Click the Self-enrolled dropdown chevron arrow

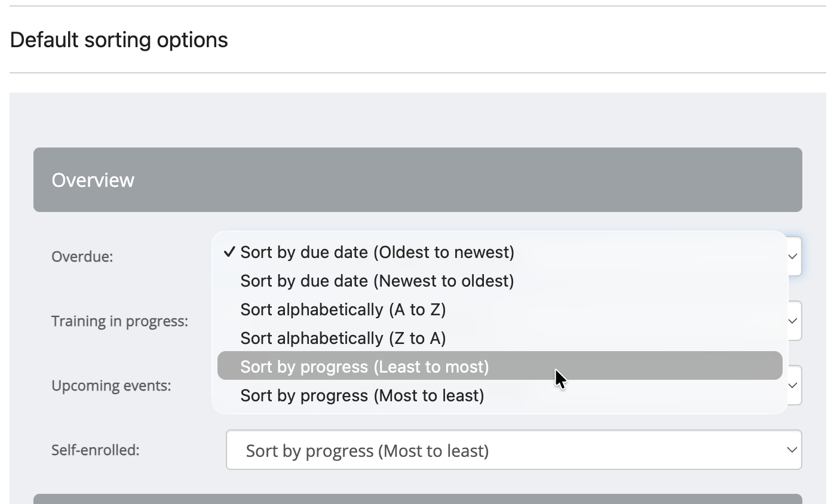(x=792, y=450)
